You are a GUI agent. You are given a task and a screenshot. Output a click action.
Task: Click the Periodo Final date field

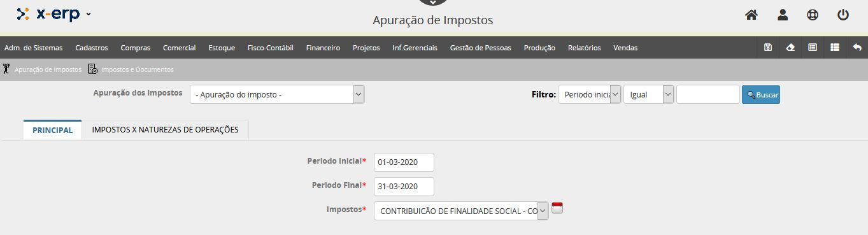pyautogui.click(x=404, y=187)
